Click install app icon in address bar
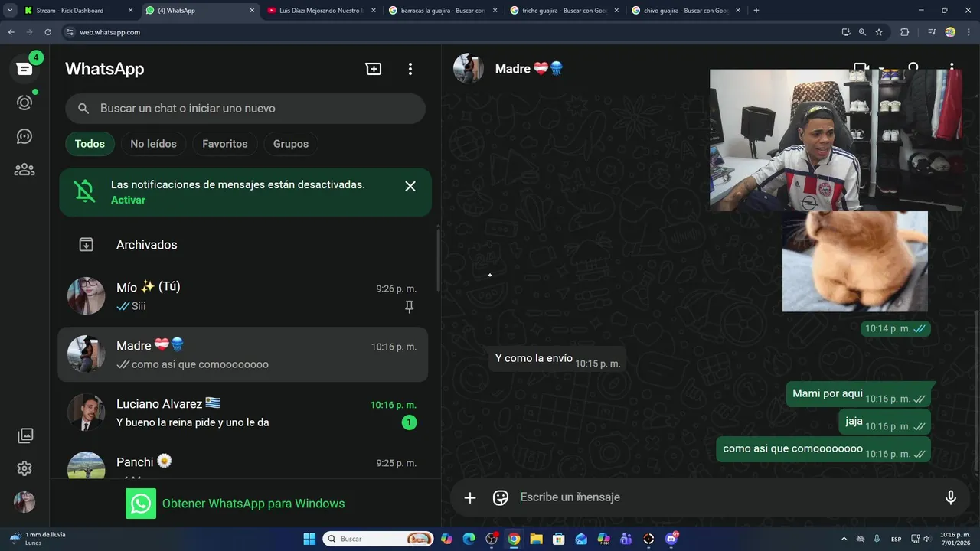 tap(846, 32)
